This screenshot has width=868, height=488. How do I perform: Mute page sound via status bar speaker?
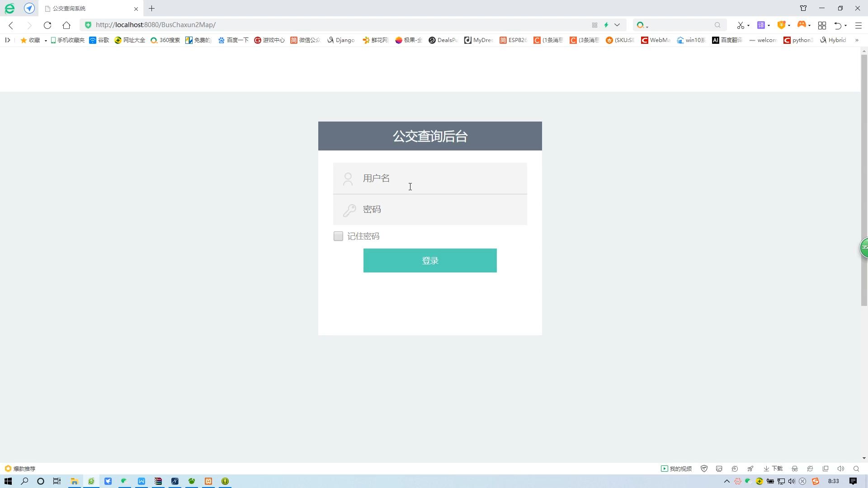(841, 469)
